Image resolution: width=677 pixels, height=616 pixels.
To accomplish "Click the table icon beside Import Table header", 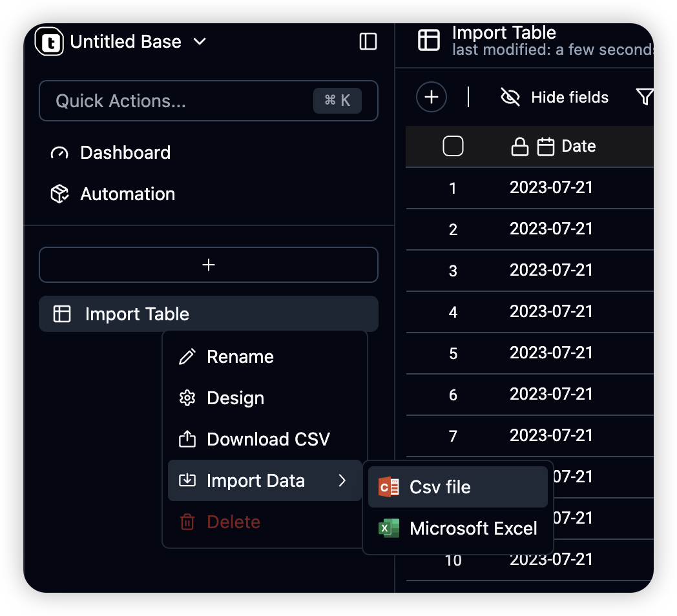I will (429, 40).
